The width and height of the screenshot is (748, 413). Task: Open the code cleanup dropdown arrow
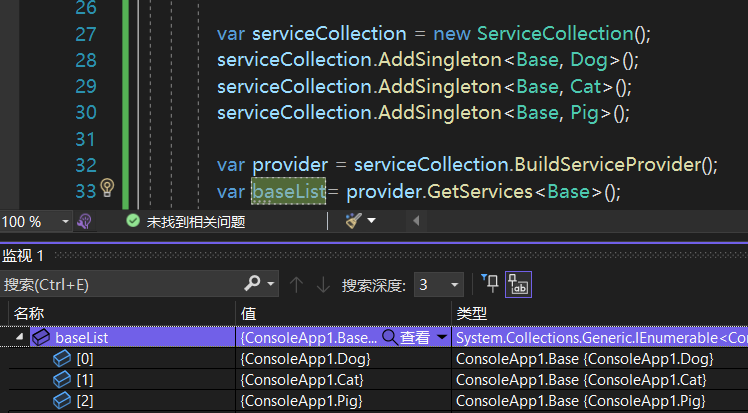click(372, 221)
